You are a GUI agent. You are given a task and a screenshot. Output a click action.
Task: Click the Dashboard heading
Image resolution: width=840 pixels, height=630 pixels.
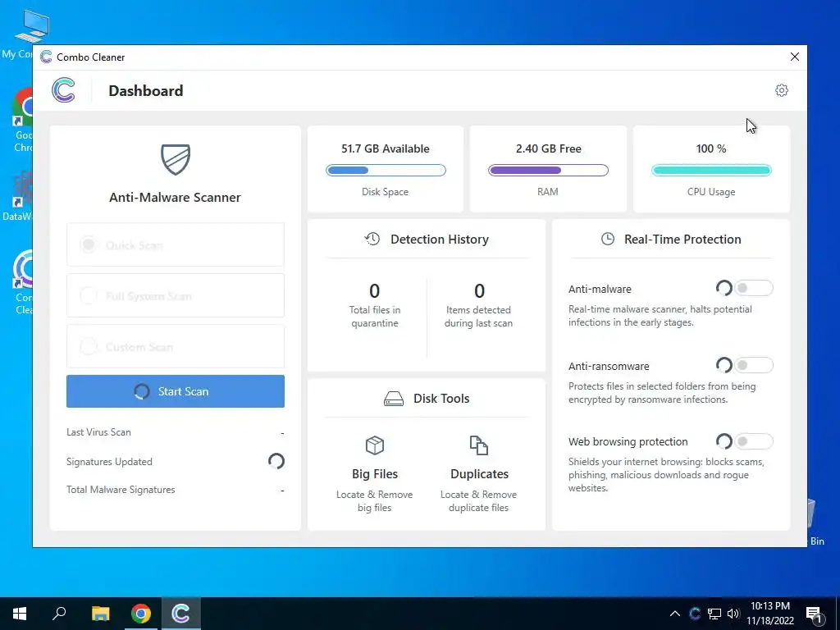(146, 90)
